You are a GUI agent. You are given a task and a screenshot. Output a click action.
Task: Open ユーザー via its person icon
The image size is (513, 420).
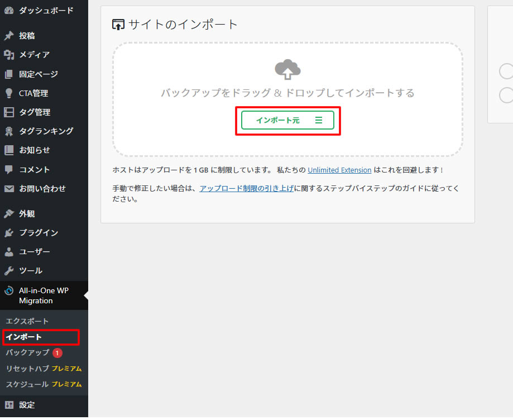point(9,251)
